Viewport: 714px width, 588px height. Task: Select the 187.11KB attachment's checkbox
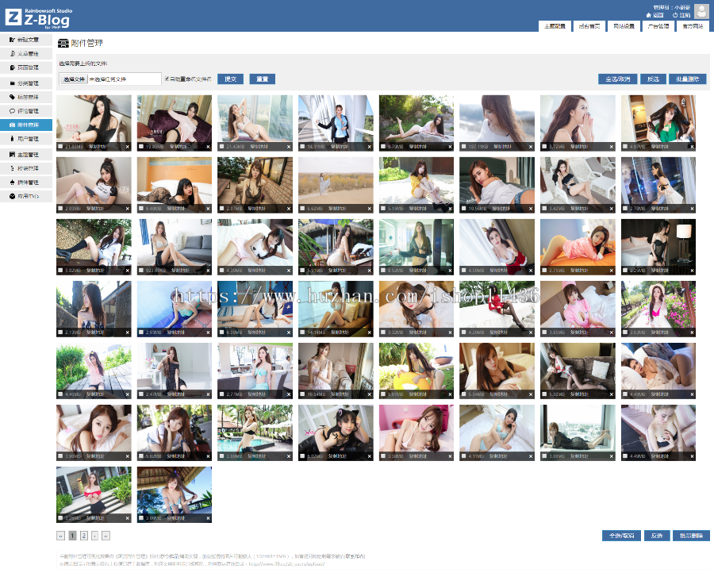pyautogui.click(x=463, y=147)
